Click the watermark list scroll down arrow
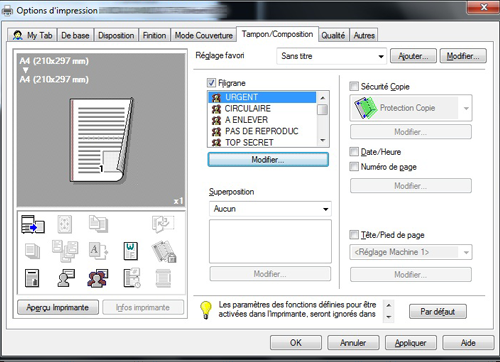Screen dimensions: 500x362 [x=322, y=140]
